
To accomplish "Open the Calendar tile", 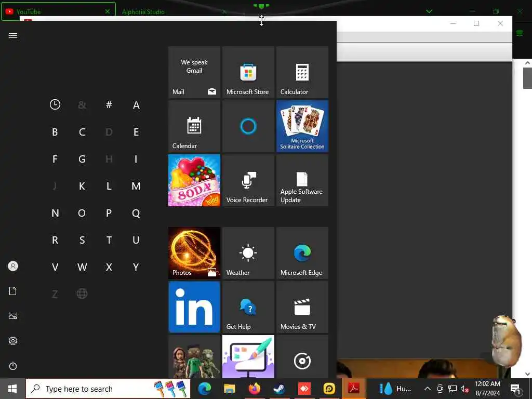I will pos(194,126).
